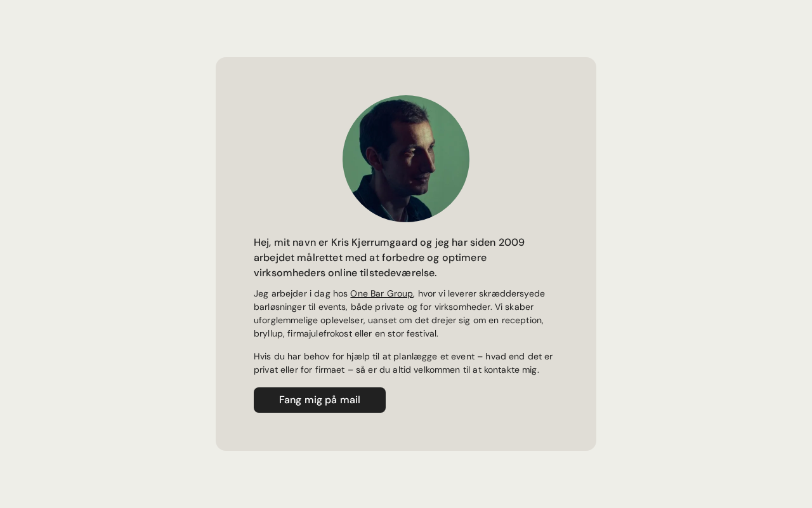This screenshot has height=508, width=812.
Task: Click the "Fang mig på mail" button
Action: coord(320,400)
